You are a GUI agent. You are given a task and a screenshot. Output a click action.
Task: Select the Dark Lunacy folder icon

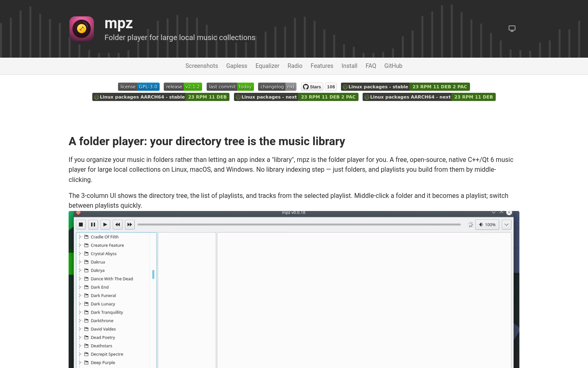point(87,304)
